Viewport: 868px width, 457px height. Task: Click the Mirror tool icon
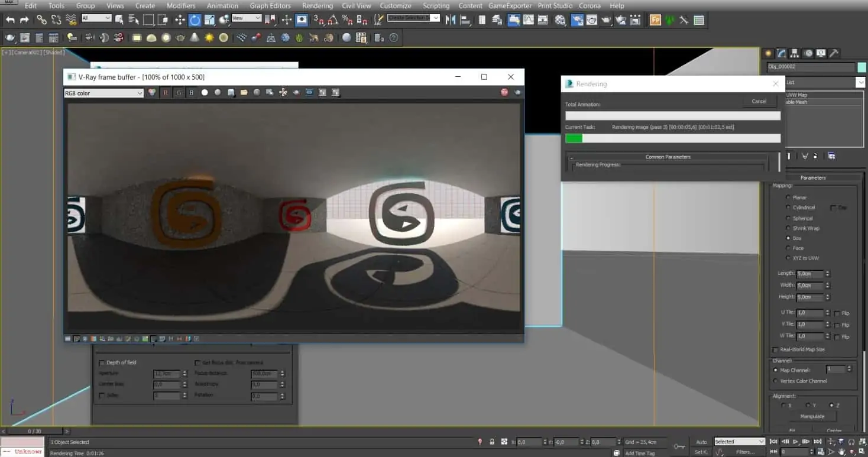(x=451, y=20)
